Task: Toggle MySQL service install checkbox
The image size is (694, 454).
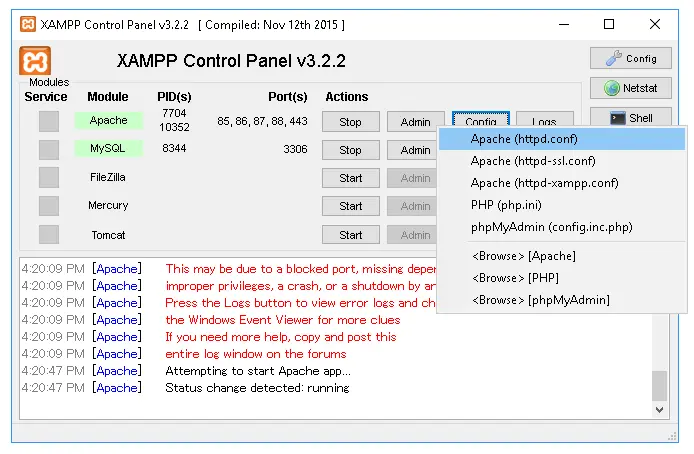Action: coord(49,150)
